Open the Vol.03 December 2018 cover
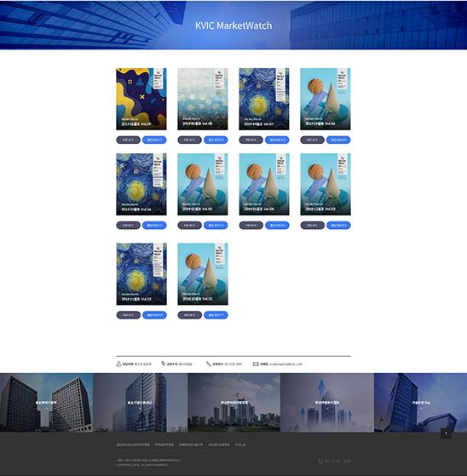 click(x=326, y=184)
